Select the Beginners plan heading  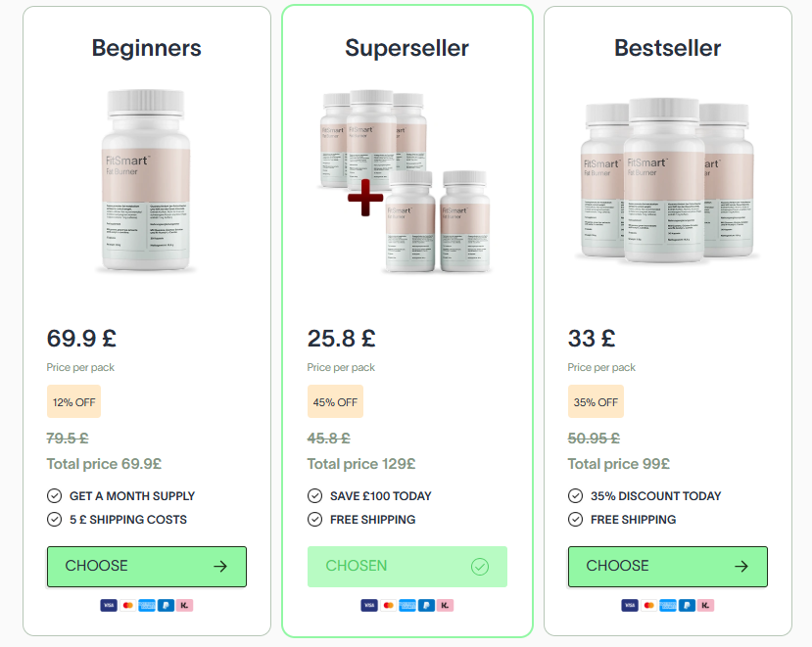(147, 48)
